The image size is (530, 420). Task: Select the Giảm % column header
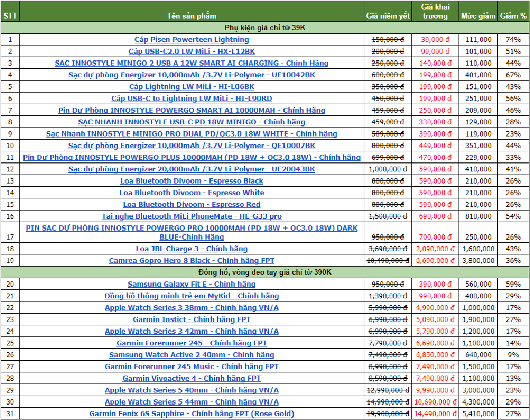(514, 12)
